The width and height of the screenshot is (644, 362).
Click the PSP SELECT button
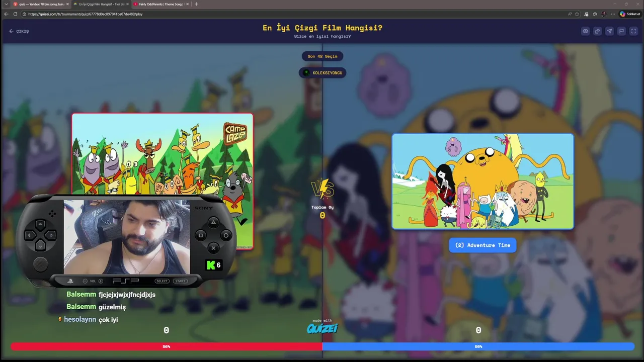pos(162,281)
